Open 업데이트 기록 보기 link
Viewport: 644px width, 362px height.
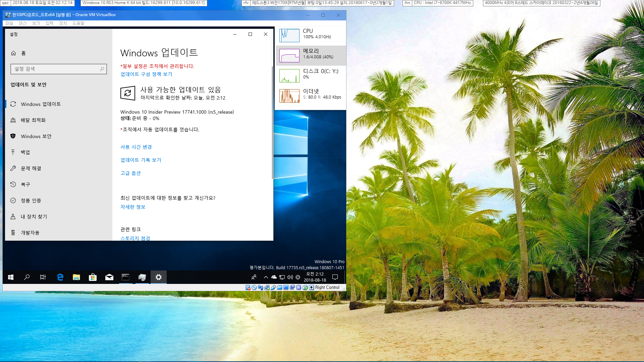point(141,160)
